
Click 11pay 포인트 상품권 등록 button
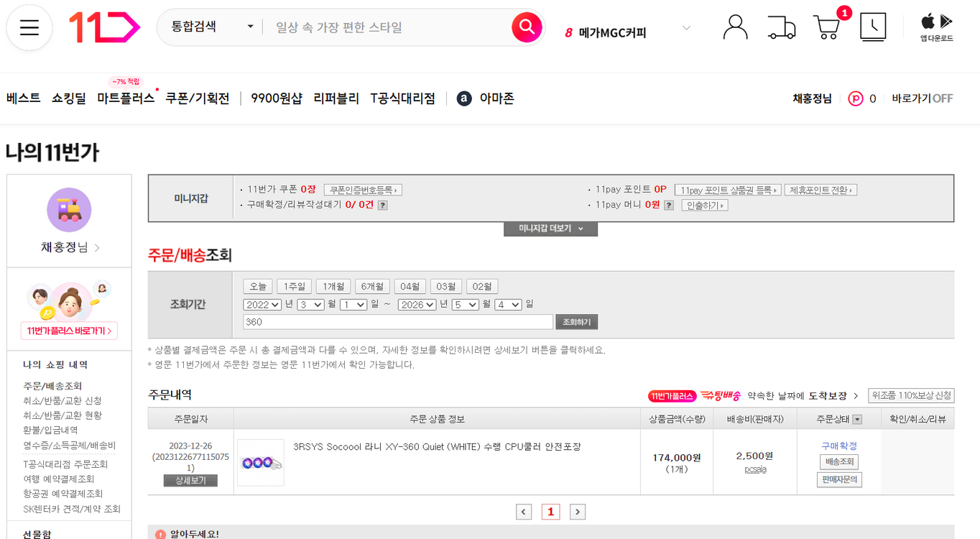[x=728, y=190]
